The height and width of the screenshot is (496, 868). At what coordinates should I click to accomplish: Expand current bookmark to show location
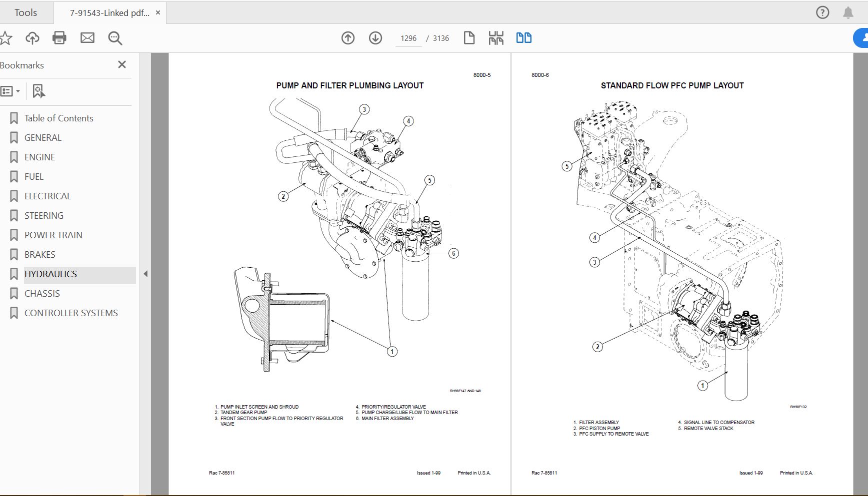coord(38,91)
